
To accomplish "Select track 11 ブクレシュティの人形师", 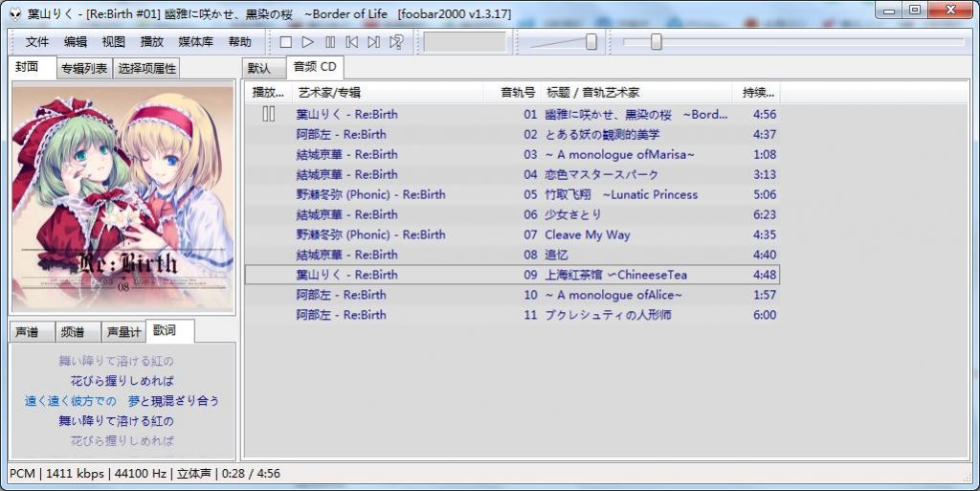I will tap(512, 314).
